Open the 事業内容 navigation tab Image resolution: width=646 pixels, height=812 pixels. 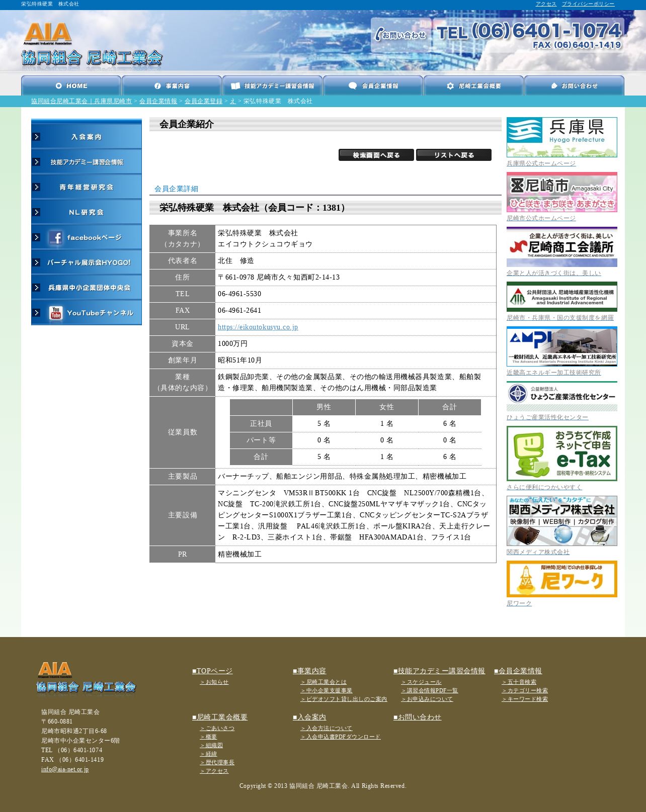(x=172, y=85)
